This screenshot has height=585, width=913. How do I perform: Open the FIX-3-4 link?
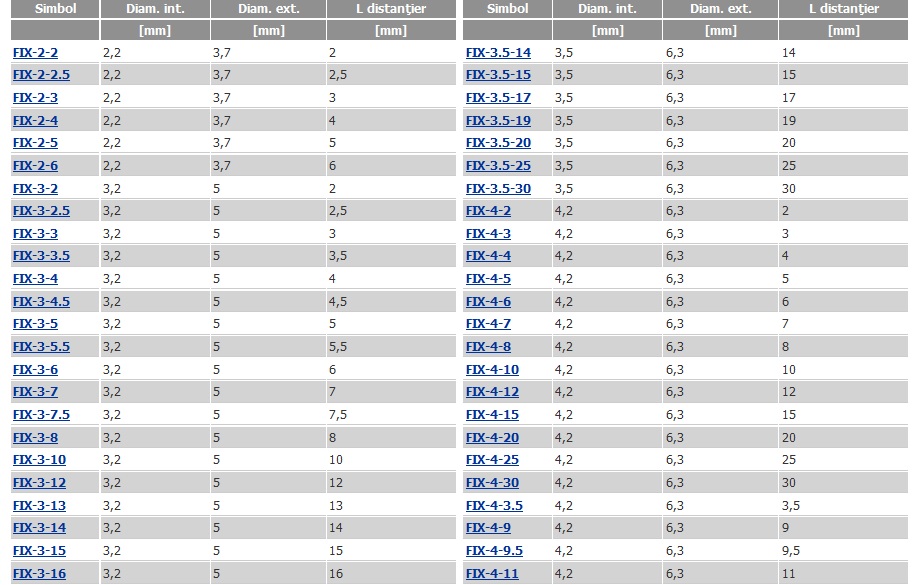point(36,278)
